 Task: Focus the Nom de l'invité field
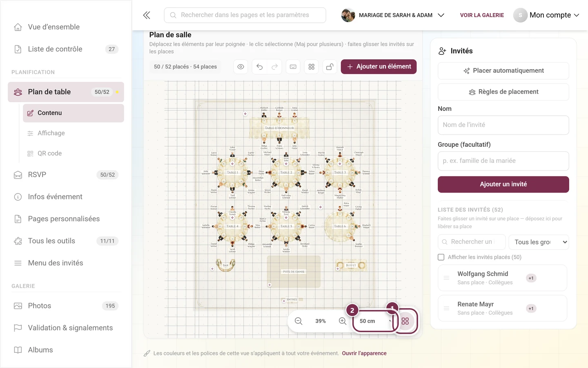(x=503, y=125)
